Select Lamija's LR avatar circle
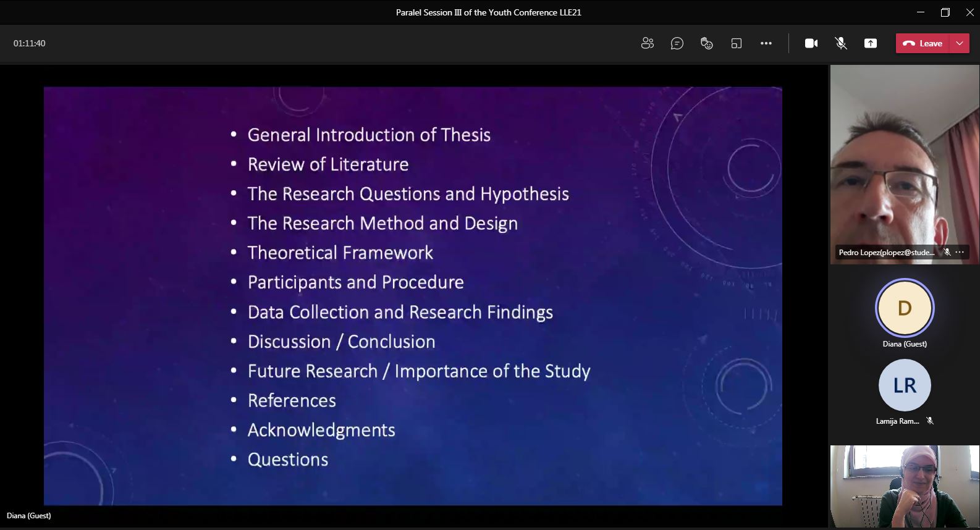 [x=905, y=385]
